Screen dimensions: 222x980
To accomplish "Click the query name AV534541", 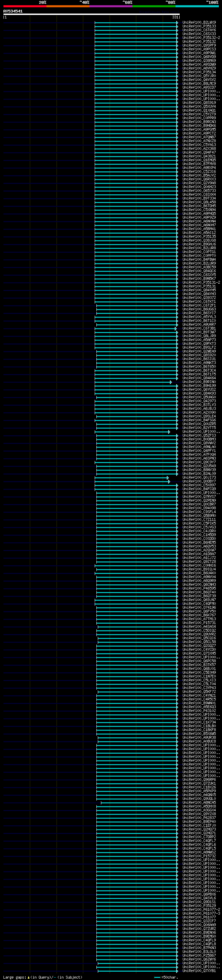I will 13,11.
